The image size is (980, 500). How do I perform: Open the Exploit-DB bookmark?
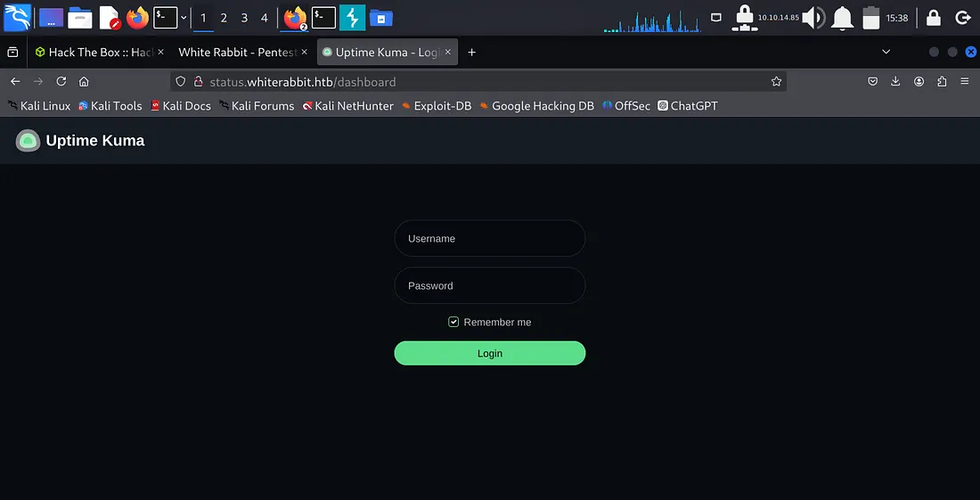437,105
